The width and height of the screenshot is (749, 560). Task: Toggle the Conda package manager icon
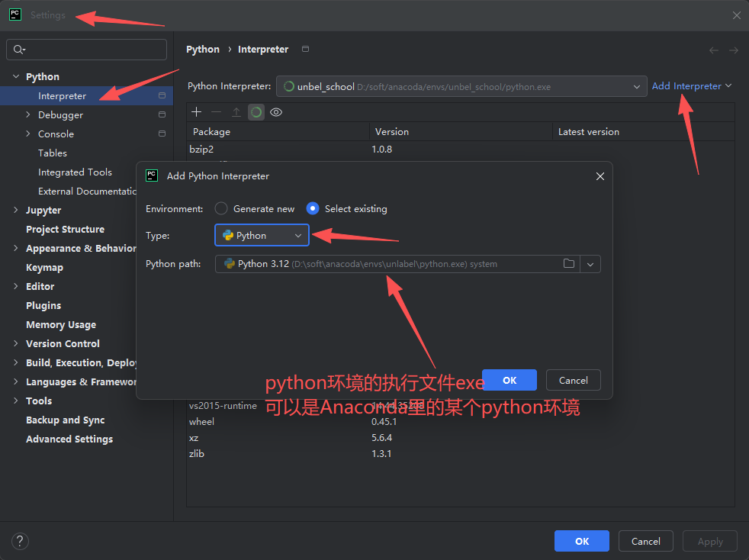point(256,112)
